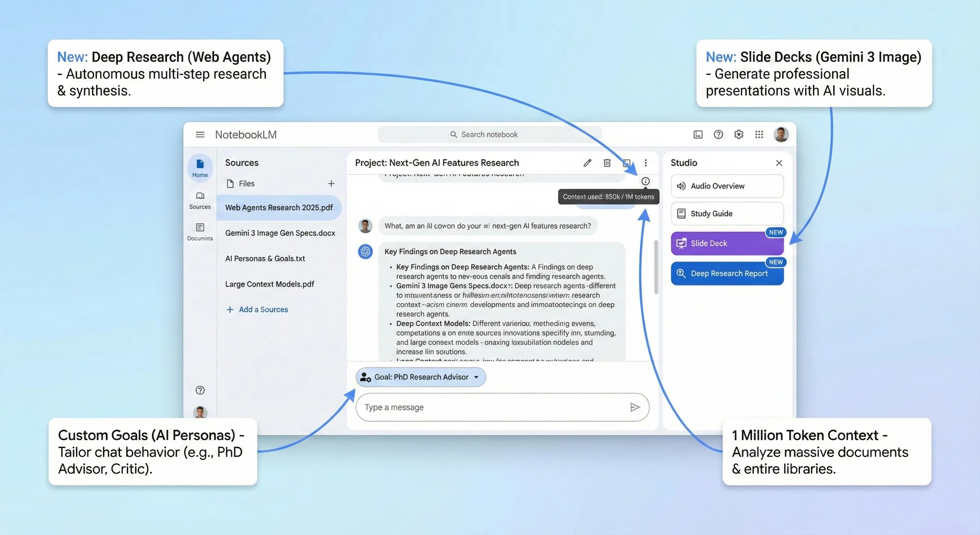Viewport: 980px width, 535px height.
Task: Select the Gemini 3 Image Gen Specs.docx source
Action: click(x=280, y=233)
